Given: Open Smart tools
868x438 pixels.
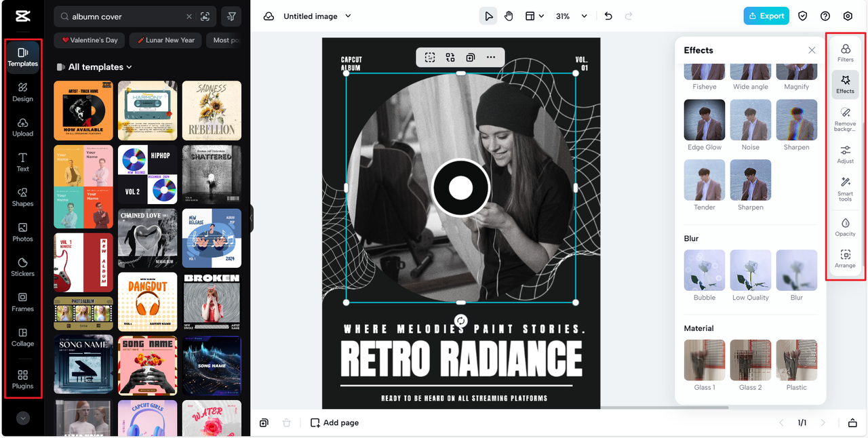Looking at the screenshot, I should tap(845, 189).
